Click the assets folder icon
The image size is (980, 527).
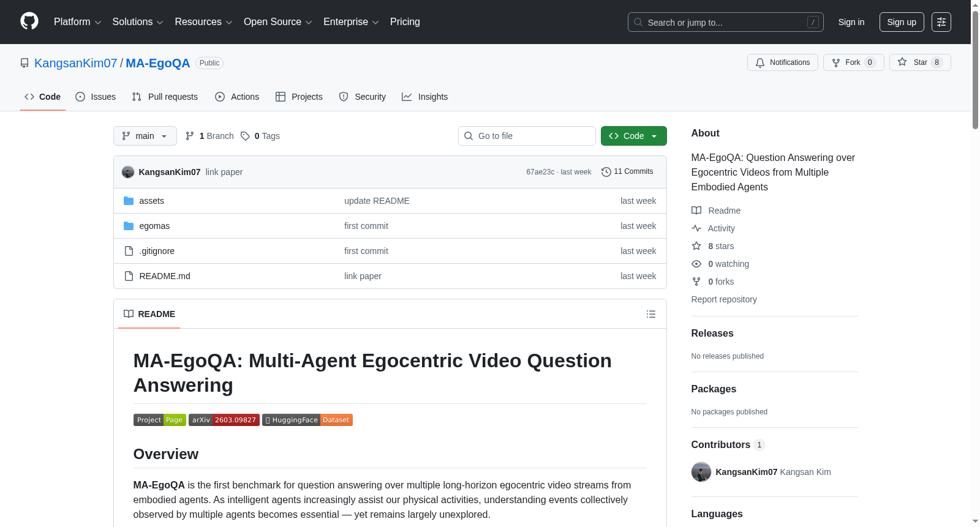coord(129,201)
